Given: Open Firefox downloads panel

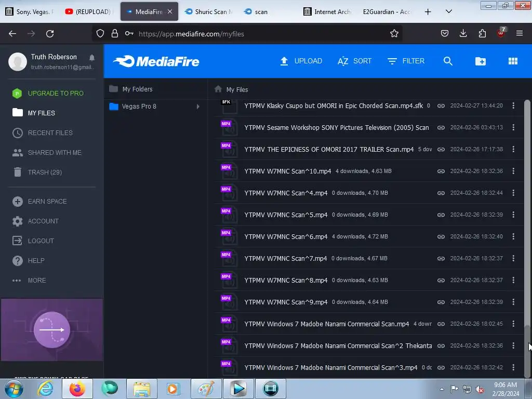Looking at the screenshot, I should click(x=463, y=34).
